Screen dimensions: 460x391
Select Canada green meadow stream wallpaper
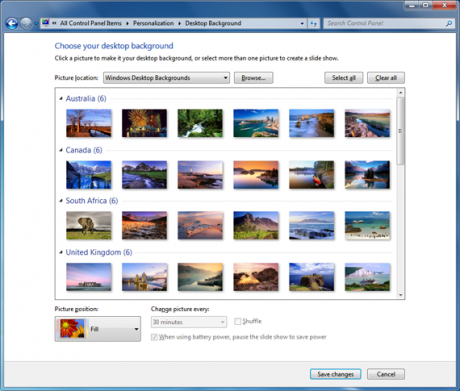pos(144,175)
